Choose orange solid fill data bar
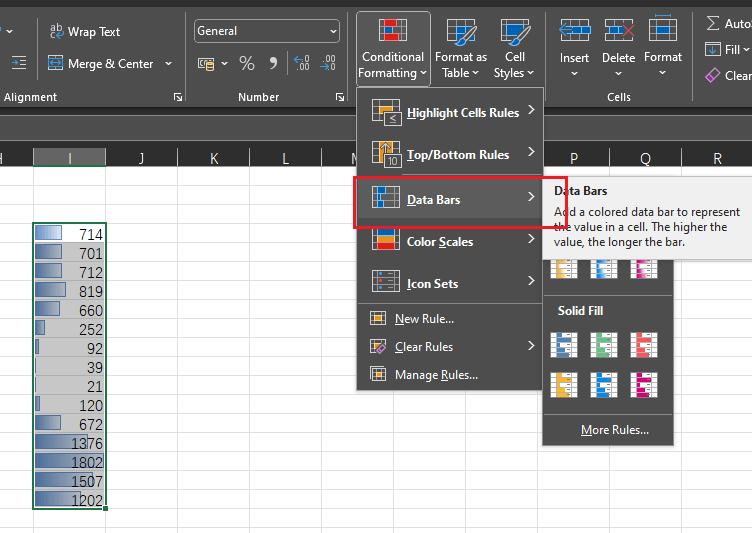 [x=564, y=385]
